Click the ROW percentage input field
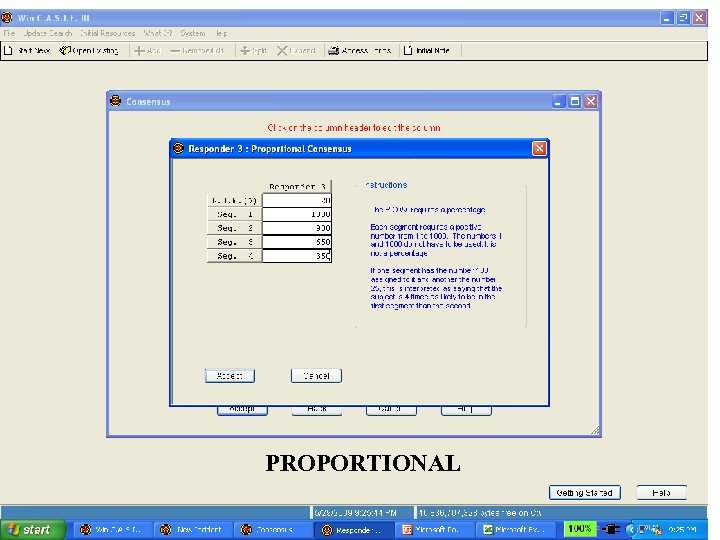This screenshot has width=720, height=540. (297, 200)
